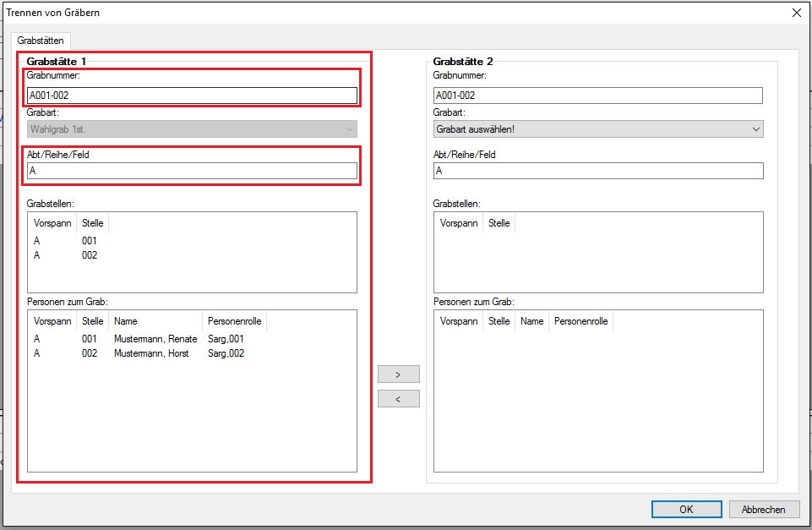Click Stelle header in right Grabstellen list
Image resolution: width=812 pixels, height=530 pixels.
(x=499, y=223)
